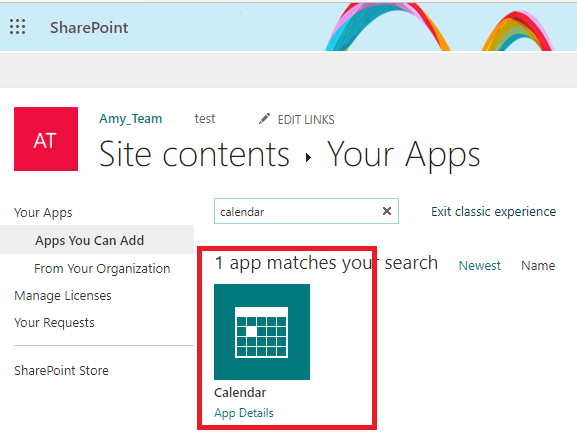Select Your Apps in left navigation
Viewport: 577px width, 433px height.
tap(43, 213)
